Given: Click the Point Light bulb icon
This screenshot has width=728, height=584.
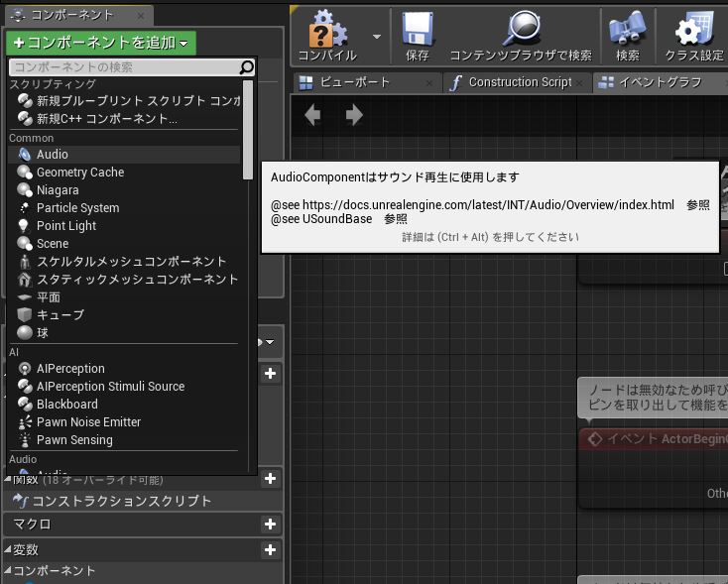Looking at the screenshot, I should pos(23,226).
